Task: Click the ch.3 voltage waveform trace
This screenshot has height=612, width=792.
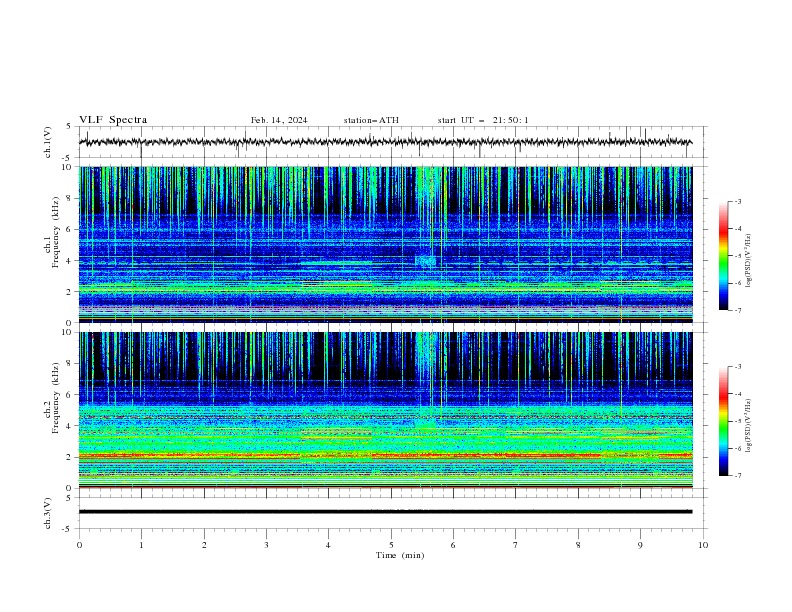Action: [385, 512]
